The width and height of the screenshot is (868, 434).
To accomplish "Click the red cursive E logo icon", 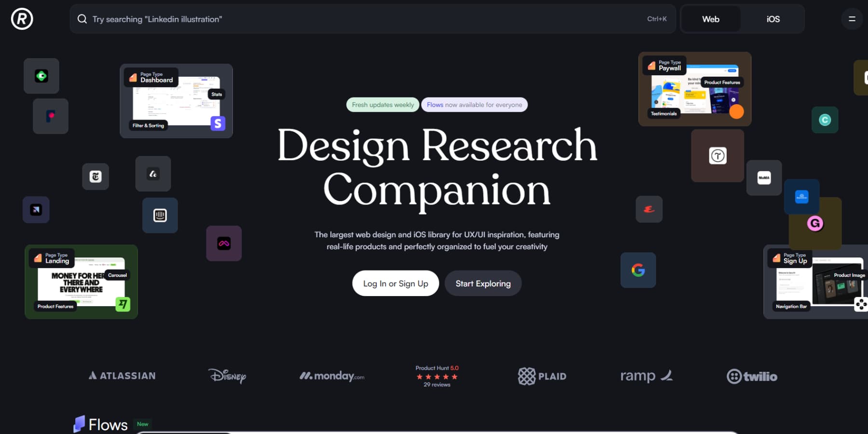I will 649,209.
